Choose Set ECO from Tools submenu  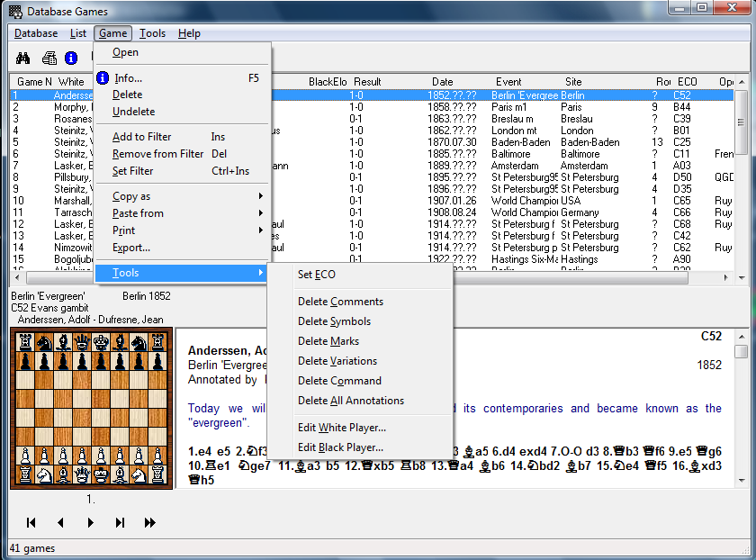coord(317,275)
